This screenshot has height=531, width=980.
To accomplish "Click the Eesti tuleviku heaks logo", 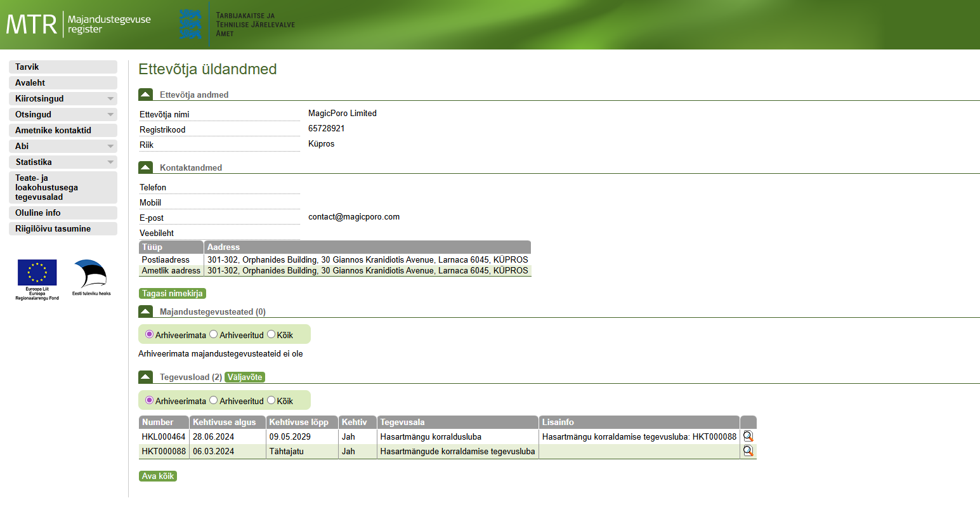I will coord(91,278).
